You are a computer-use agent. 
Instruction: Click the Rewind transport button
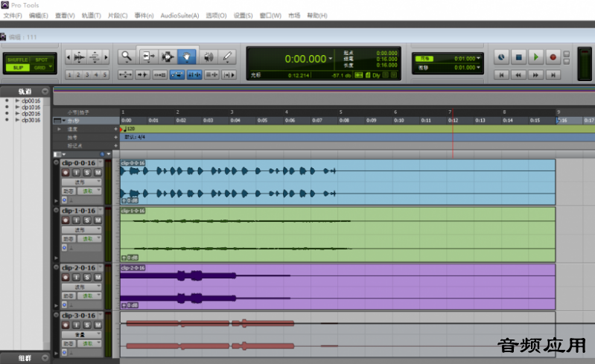[518, 74]
